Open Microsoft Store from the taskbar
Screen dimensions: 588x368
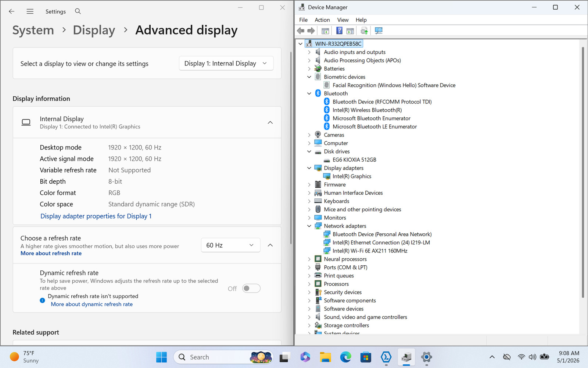click(x=366, y=357)
